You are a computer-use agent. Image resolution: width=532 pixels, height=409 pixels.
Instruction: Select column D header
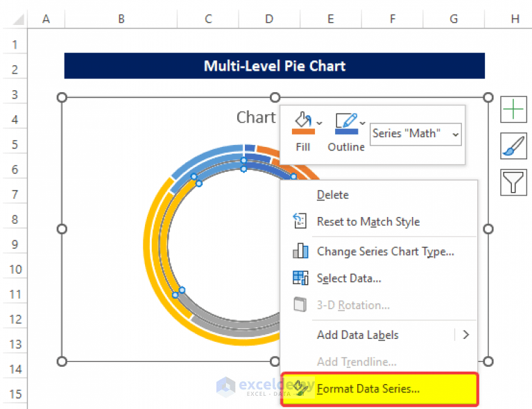(x=269, y=19)
